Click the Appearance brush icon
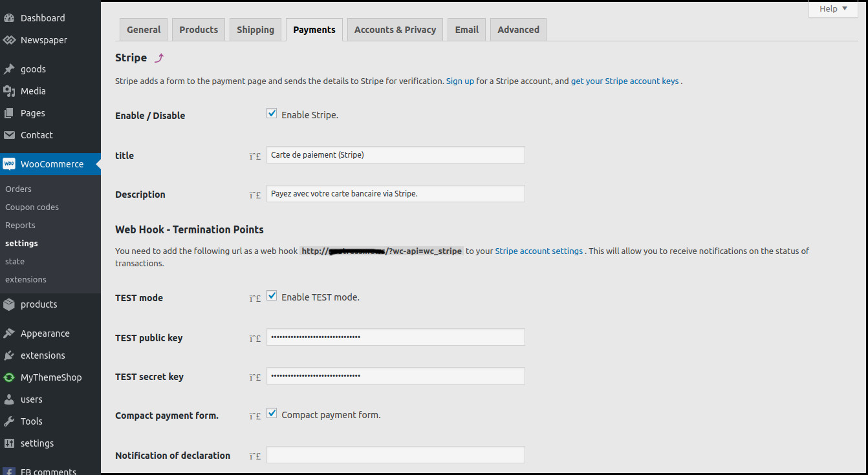The width and height of the screenshot is (868, 475). click(9, 333)
